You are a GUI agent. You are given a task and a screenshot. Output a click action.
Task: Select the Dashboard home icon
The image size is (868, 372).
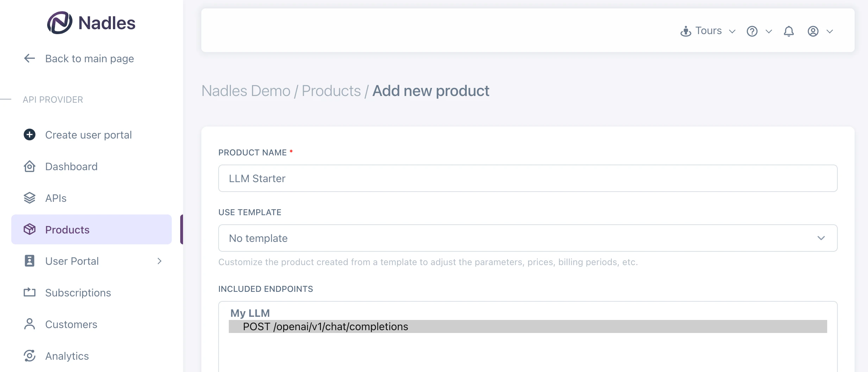click(x=30, y=166)
